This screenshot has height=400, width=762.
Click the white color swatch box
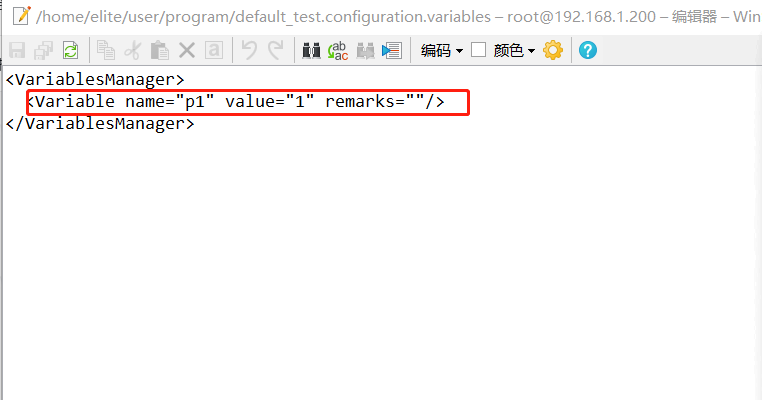click(479, 50)
